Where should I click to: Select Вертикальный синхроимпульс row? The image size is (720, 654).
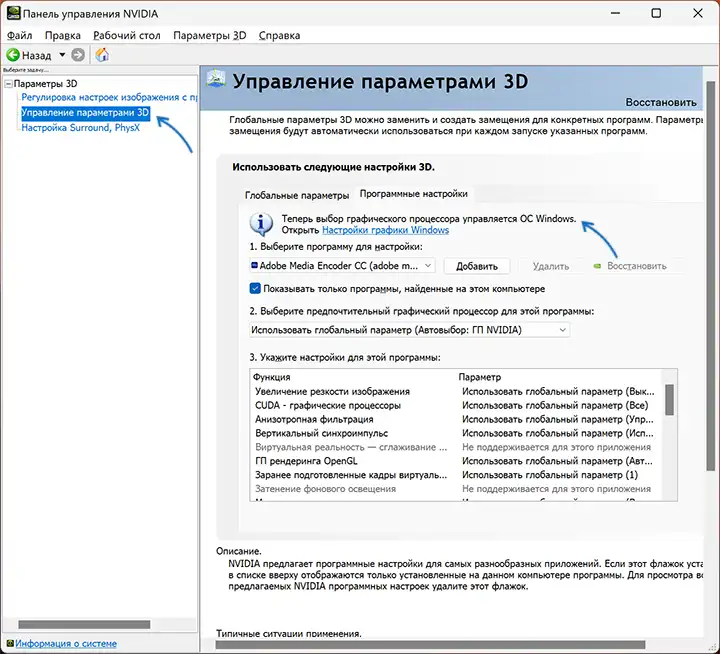[456, 433]
